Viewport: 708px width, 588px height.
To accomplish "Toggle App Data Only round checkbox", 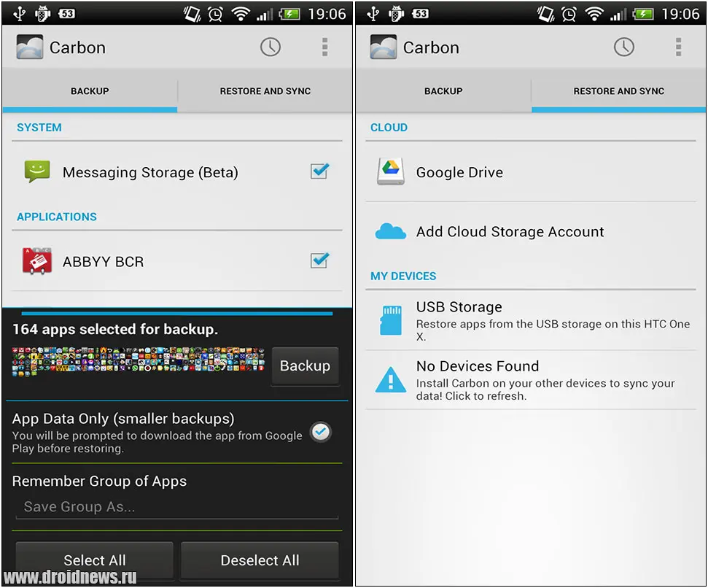I will pos(321,432).
